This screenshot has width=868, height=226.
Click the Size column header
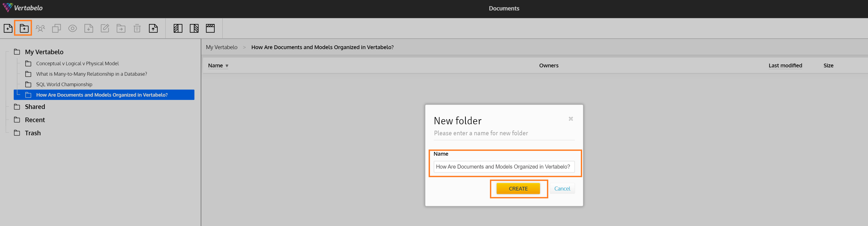[828, 65]
